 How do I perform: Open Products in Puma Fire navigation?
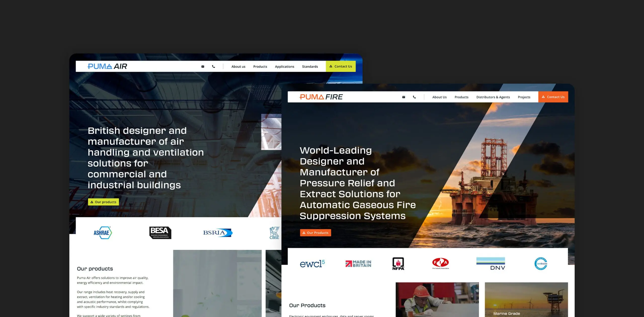(x=461, y=97)
